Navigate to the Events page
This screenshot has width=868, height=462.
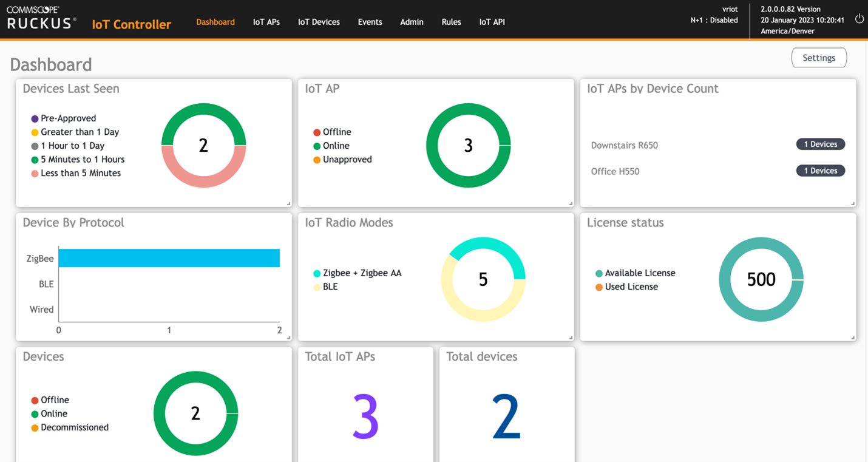[370, 22]
